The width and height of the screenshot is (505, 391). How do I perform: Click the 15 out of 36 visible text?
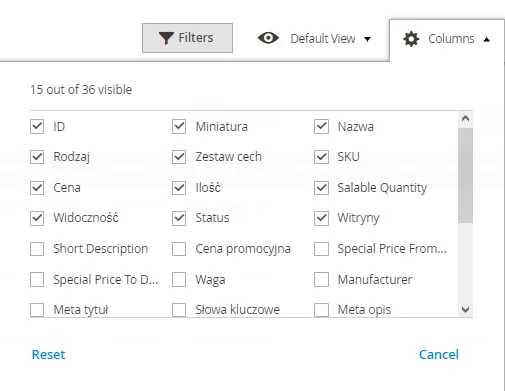click(81, 90)
